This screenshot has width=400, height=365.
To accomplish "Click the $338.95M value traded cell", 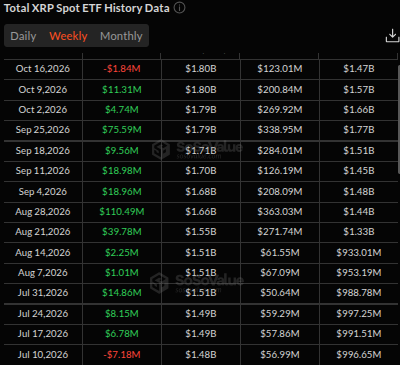I will [x=280, y=130].
